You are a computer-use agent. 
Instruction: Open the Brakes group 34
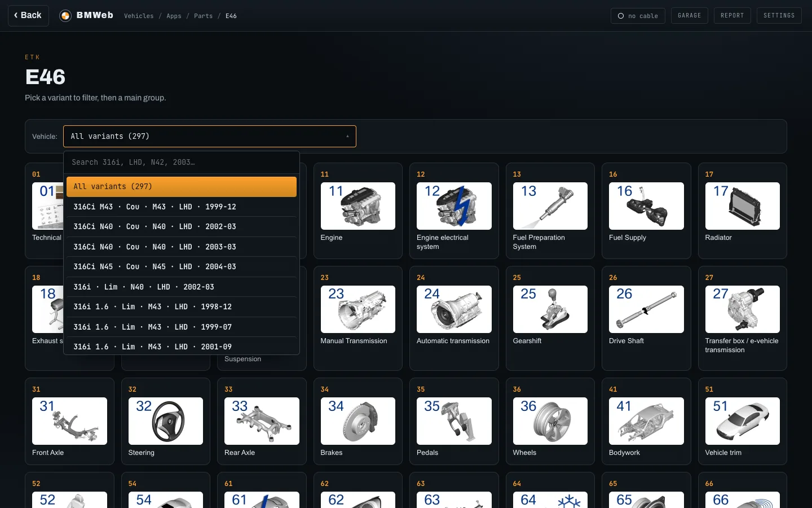358,422
